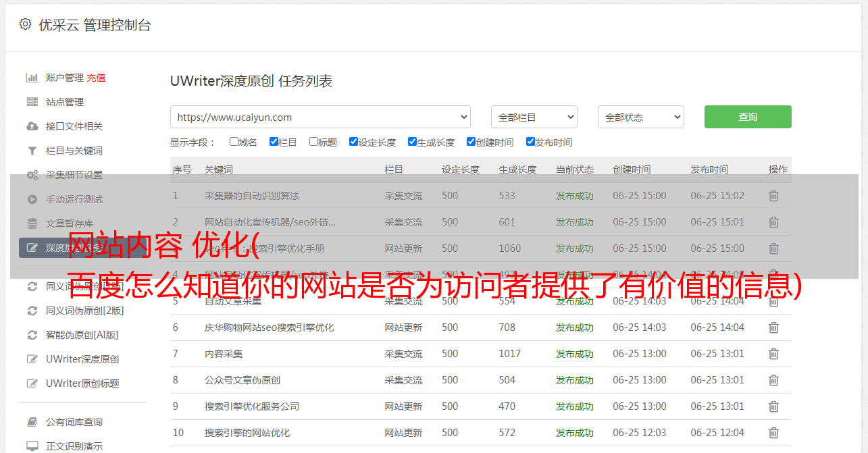Open 公有词库查询 link
This screenshot has width=868, height=453.
74,422
